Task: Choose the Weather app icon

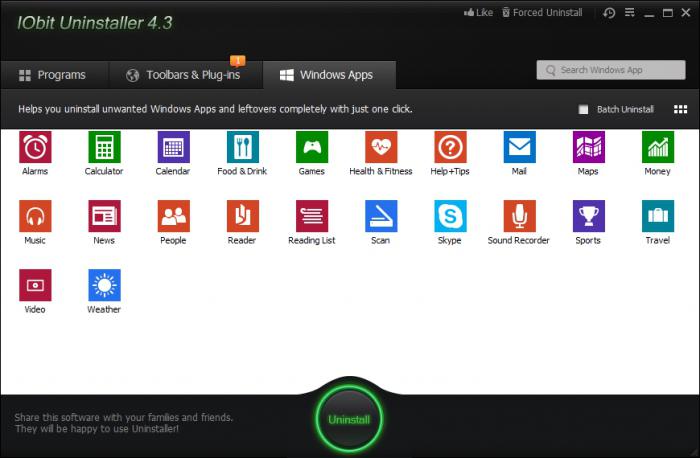Action: coord(104,285)
